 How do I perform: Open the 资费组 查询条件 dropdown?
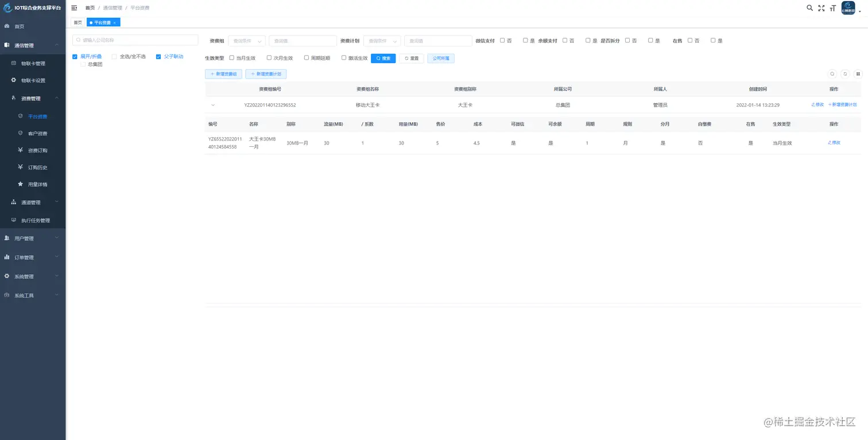pos(247,41)
